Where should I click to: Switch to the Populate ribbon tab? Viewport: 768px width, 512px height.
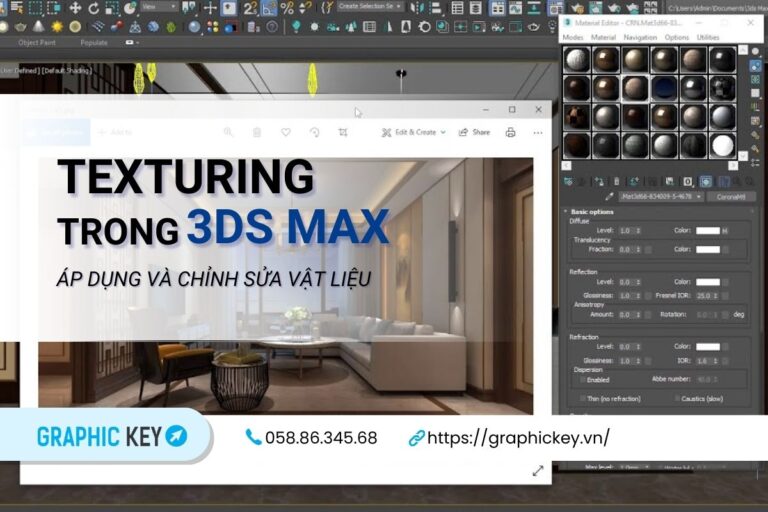[94, 43]
